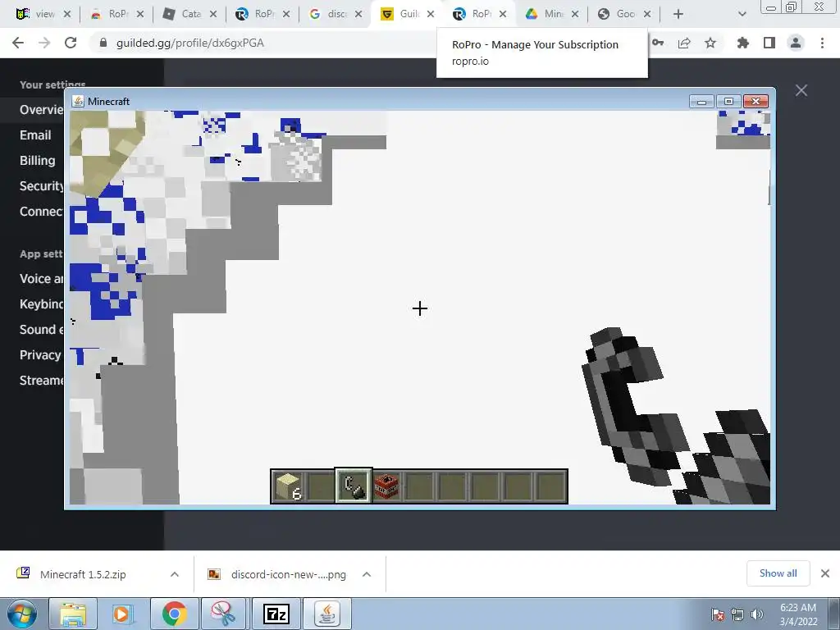This screenshot has width=840, height=630.
Task: Click the Chrome taskbar icon
Action: pos(174,614)
